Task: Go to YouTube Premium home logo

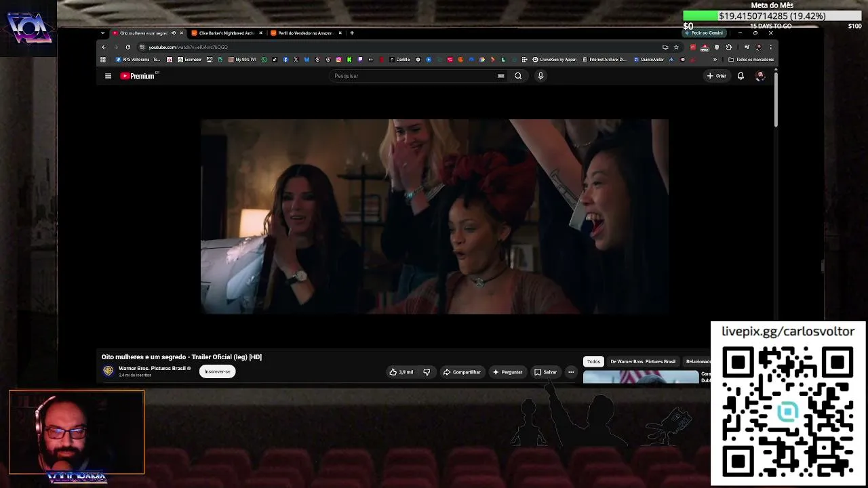Action: [138, 76]
